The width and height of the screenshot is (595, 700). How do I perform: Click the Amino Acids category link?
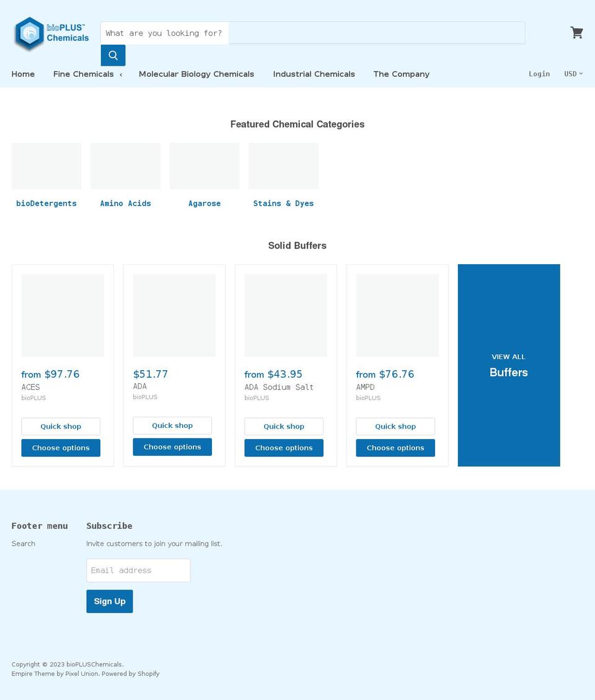(125, 203)
